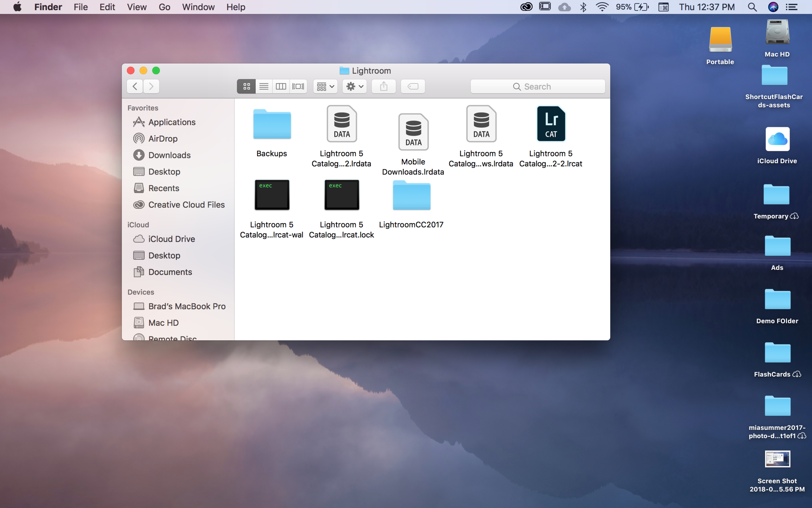Select the Backups folder
The height and width of the screenshot is (508, 812).
[x=272, y=124]
